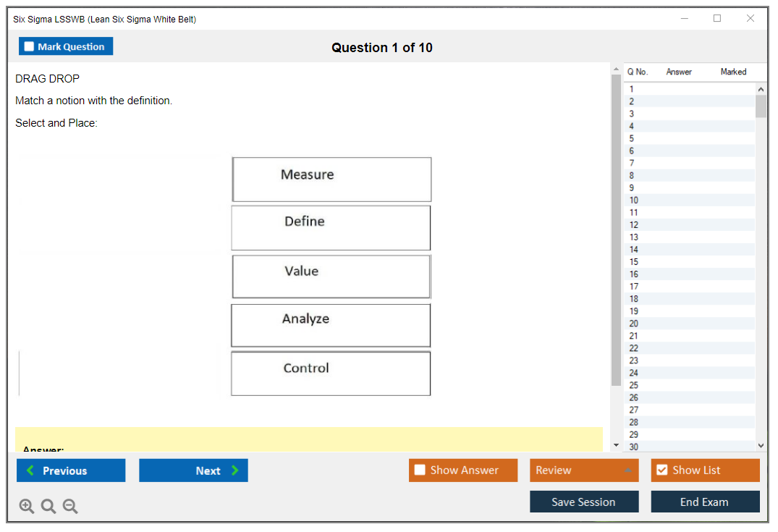The height and width of the screenshot is (532, 778).
Task: Select question 5 in the list
Action: click(x=632, y=138)
